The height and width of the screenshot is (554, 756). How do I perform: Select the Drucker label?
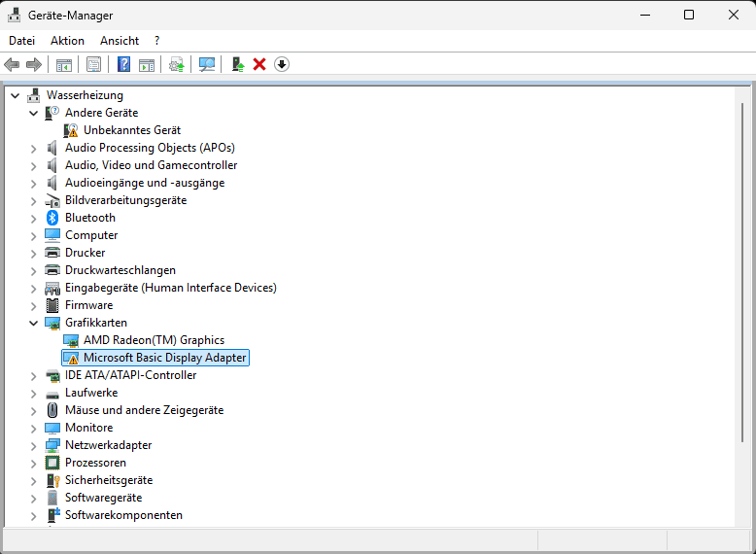(86, 253)
